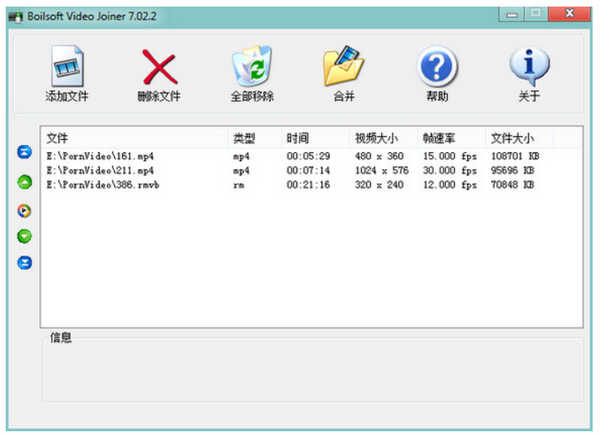This screenshot has height=437, width=600.
Task: Click the 文件大小 column header
Action: click(520, 138)
